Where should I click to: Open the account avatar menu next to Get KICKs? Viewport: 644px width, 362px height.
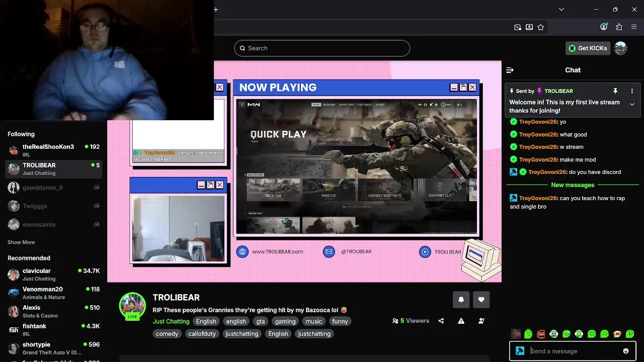coord(621,48)
